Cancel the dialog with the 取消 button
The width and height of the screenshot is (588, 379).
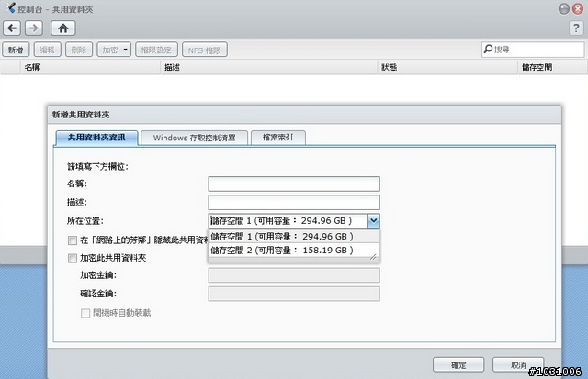(518, 364)
